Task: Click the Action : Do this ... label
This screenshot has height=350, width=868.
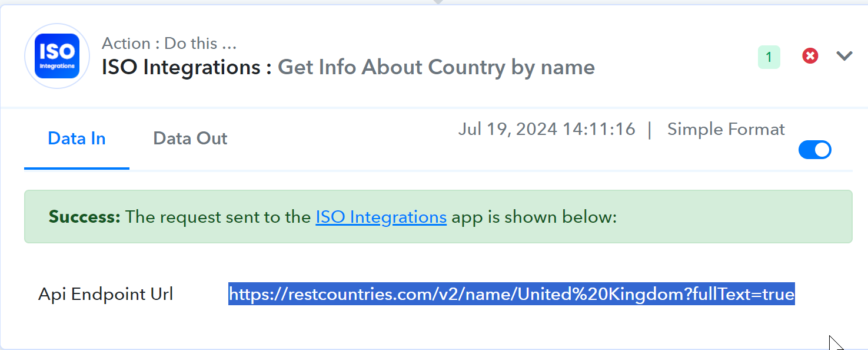Action: point(169,44)
